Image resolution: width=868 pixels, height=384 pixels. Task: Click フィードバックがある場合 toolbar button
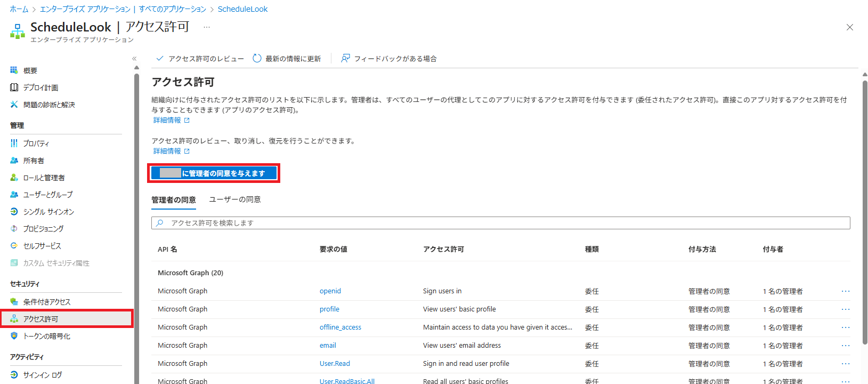[x=389, y=59]
